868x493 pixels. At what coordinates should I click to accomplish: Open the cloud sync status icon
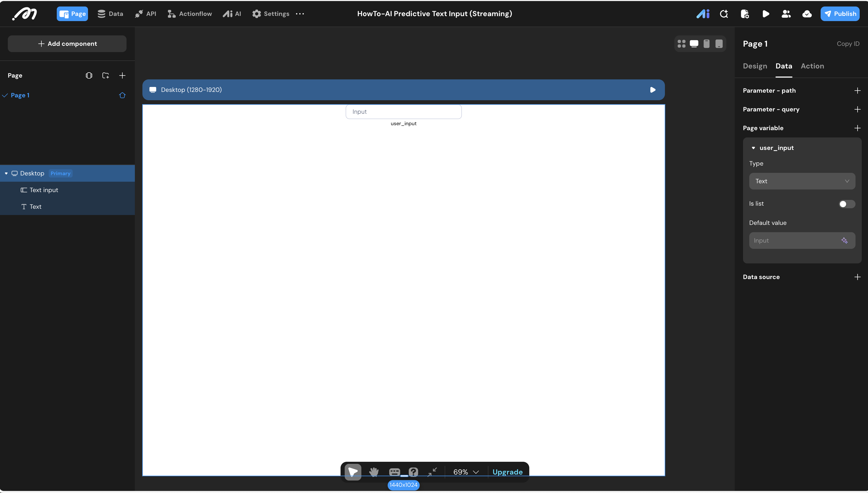tap(807, 14)
